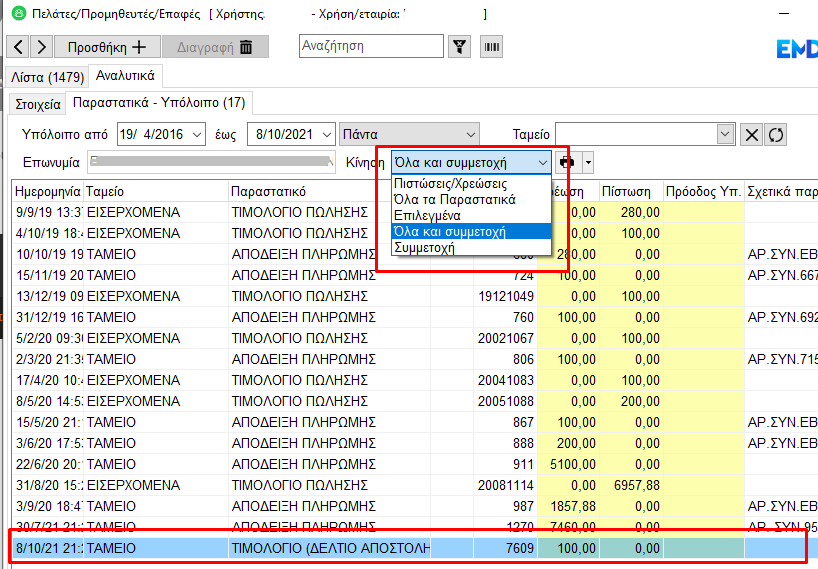Click the printer icon
The height and width of the screenshot is (569, 818).
click(568, 162)
